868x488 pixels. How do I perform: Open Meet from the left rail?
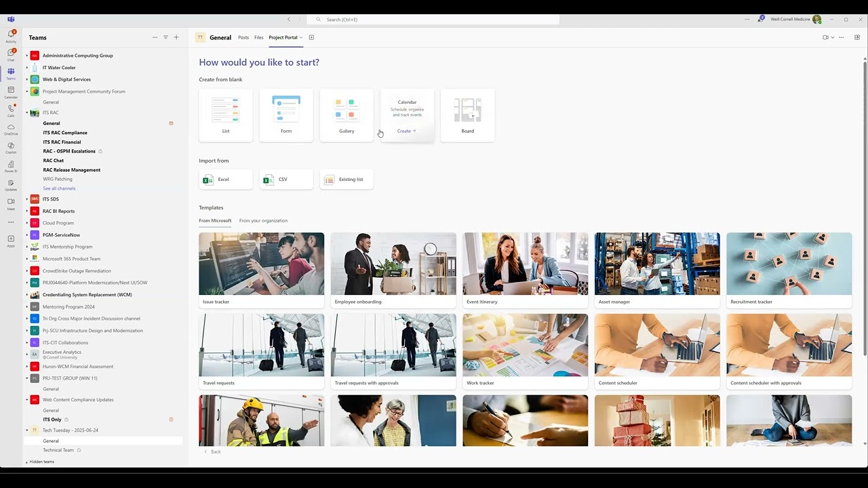point(11,203)
